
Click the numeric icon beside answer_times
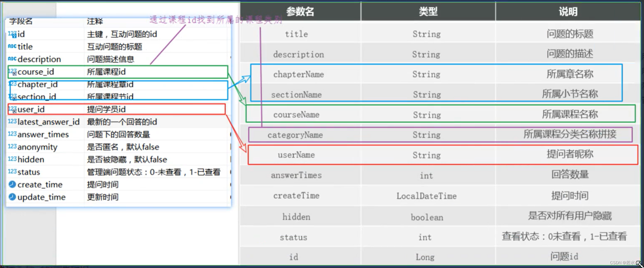click(x=12, y=134)
